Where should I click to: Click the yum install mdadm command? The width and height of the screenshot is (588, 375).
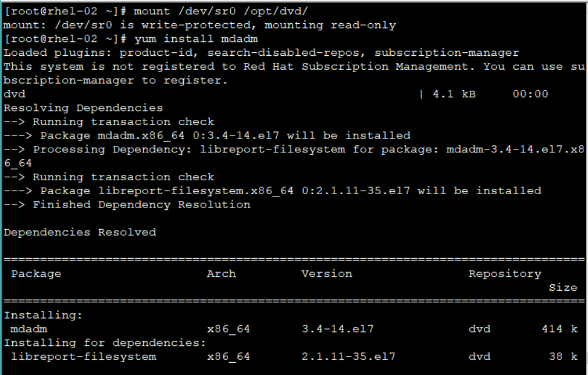click(x=196, y=39)
